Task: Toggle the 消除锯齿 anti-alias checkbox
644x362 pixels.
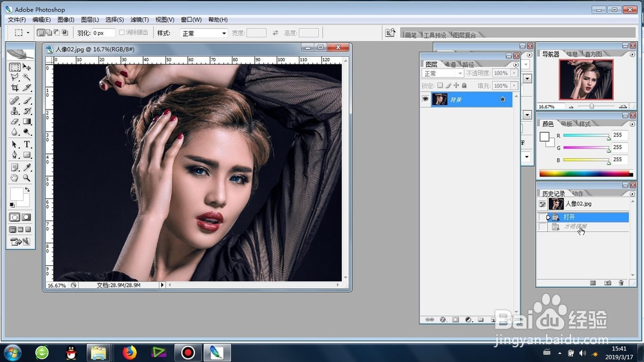Action: click(122, 32)
